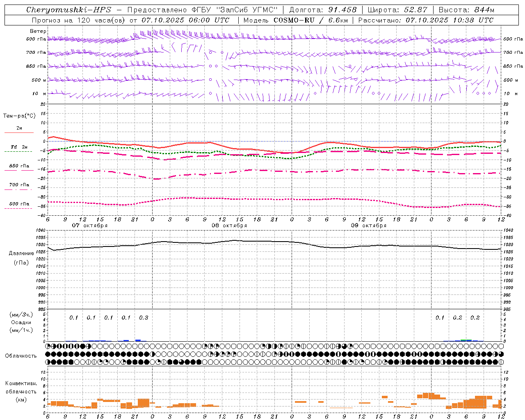Click the right '850 гПа' wind level label

click(513, 66)
